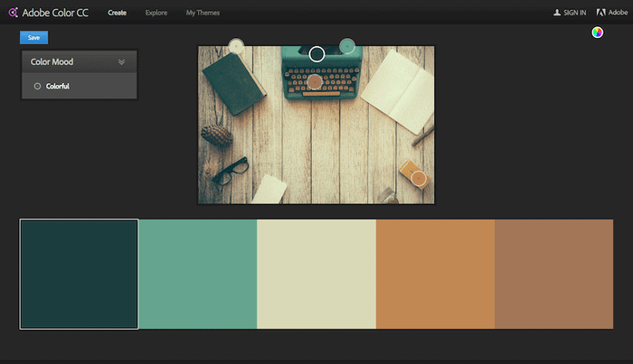The width and height of the screenshot is (633, 364).
Task: Click the Save button
Action: coord(34,38)
